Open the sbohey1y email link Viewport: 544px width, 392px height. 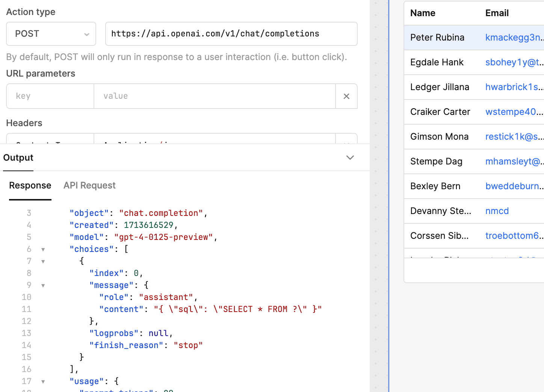[513, 62]
